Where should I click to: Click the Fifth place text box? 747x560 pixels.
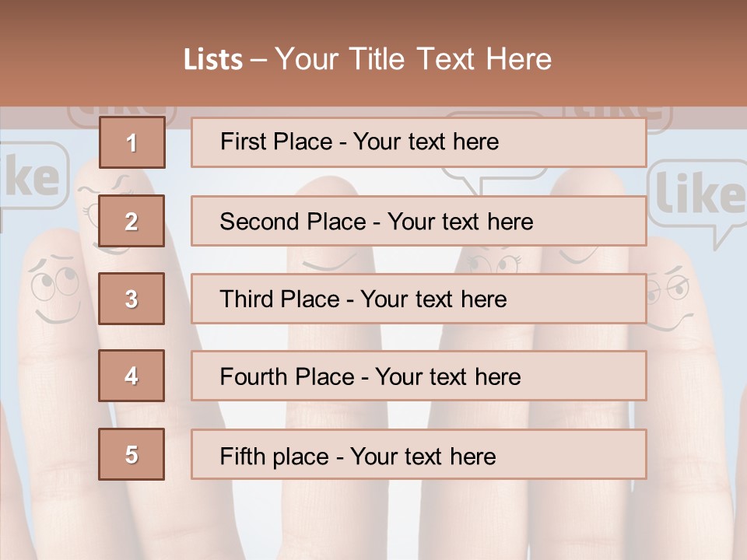tap(419, 454)
